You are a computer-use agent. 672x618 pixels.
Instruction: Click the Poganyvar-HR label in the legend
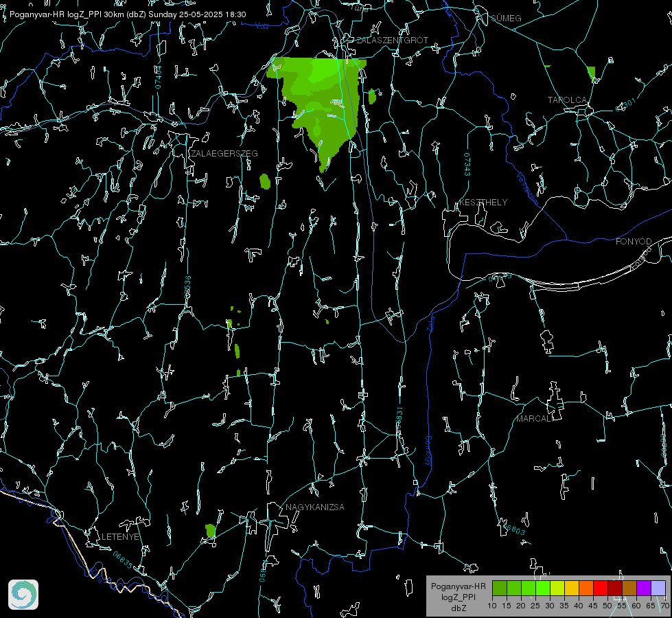(458, 586)
